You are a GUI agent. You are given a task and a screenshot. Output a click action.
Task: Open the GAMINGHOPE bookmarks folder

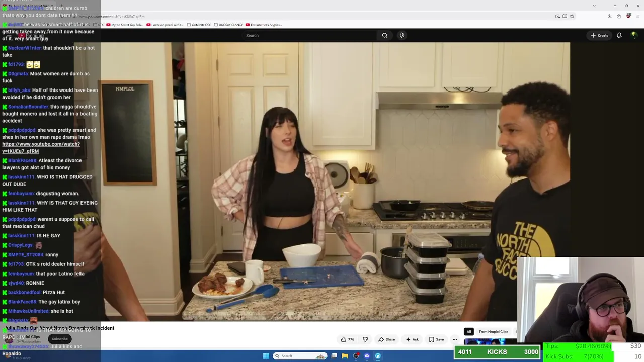pyautogui.click(x=199, y=25)
